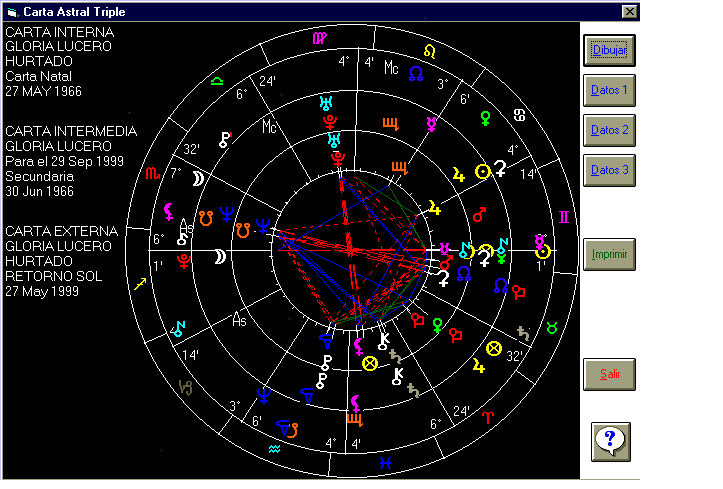723x489 pixels.
Task: Open the Datos 3 form
Action: (x=609, y=170)
